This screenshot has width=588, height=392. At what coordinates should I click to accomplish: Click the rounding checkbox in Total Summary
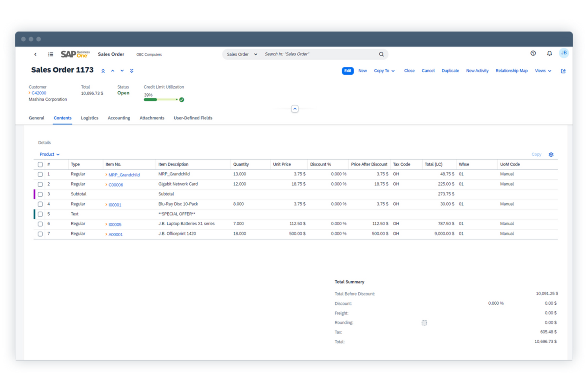[x=424, y=323]
